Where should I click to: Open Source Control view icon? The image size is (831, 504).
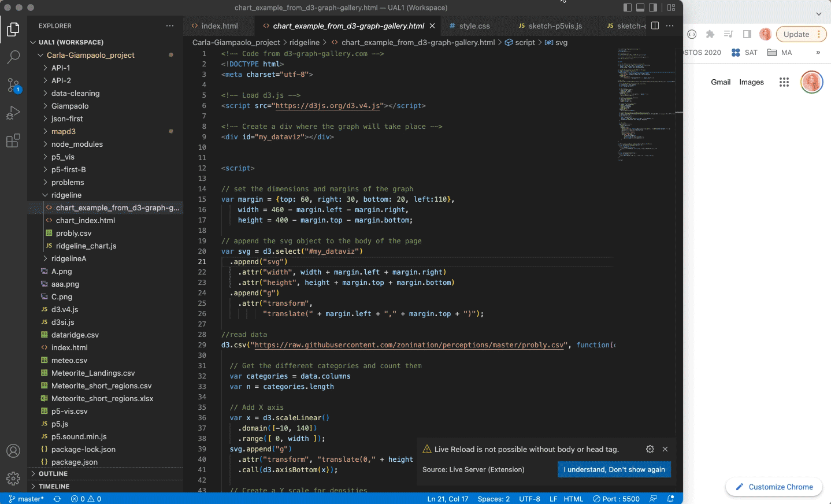tap(13, 85)
